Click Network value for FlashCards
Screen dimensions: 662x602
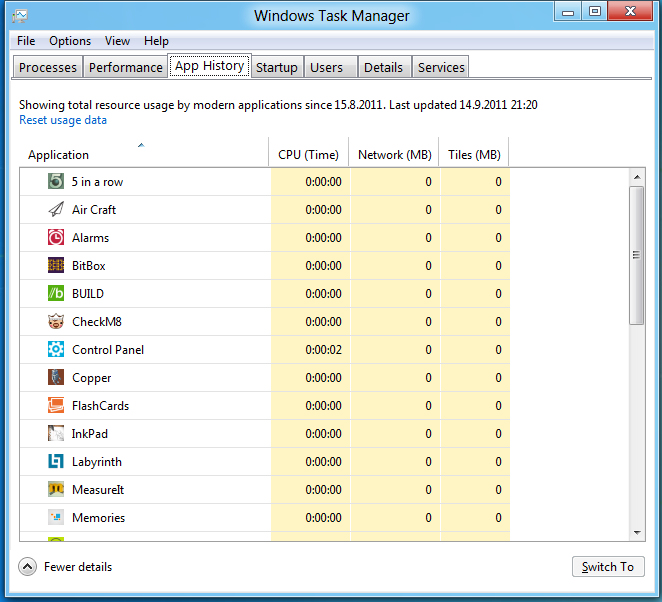tap(395, 405)
